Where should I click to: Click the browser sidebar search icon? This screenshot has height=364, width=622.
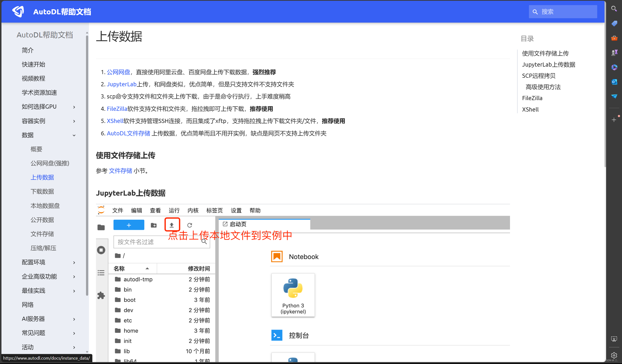(614, 9)
